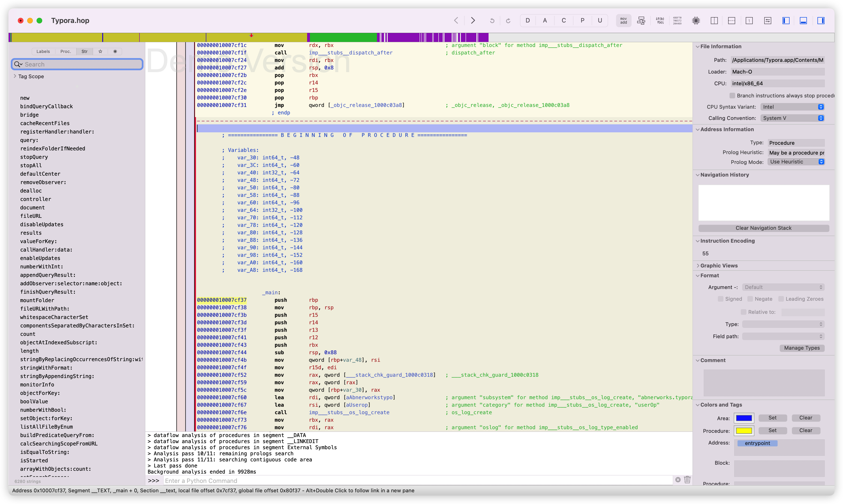Toggle the left sidebar panel

click(x=786, y=21)
